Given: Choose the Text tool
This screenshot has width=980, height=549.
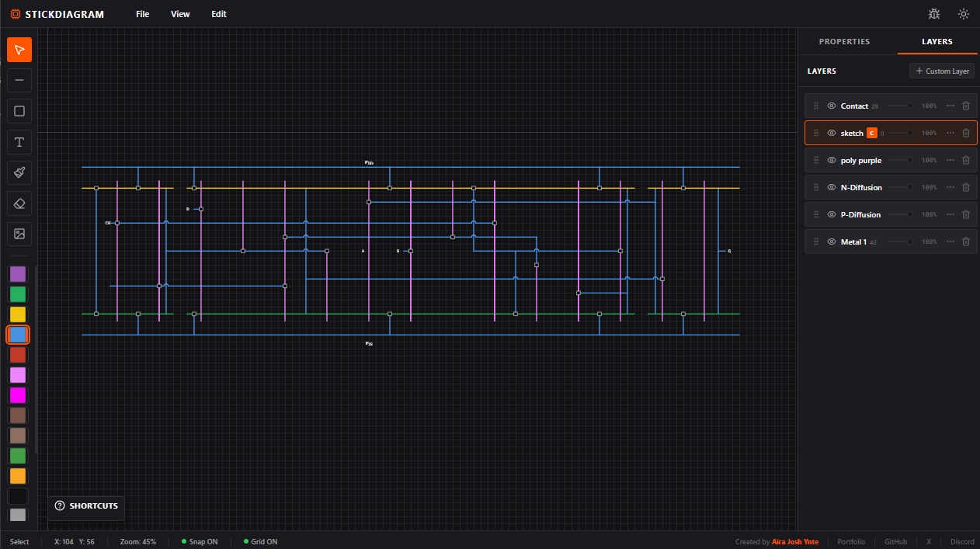Looking at the screenshot, I should (19, 141).
